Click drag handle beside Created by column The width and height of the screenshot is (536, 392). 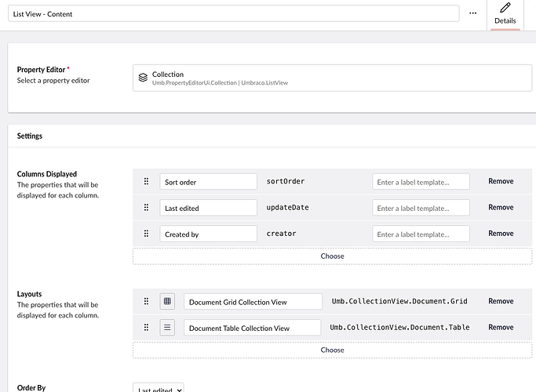(x=146, y=234)
